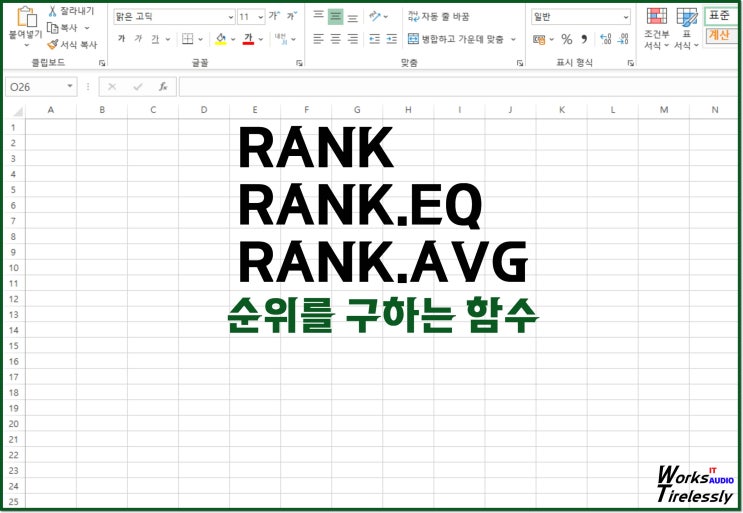Apply cell borders with the borders icon
Image resolution: width=743 pixels, height=513 pixels.
[188, 39]
